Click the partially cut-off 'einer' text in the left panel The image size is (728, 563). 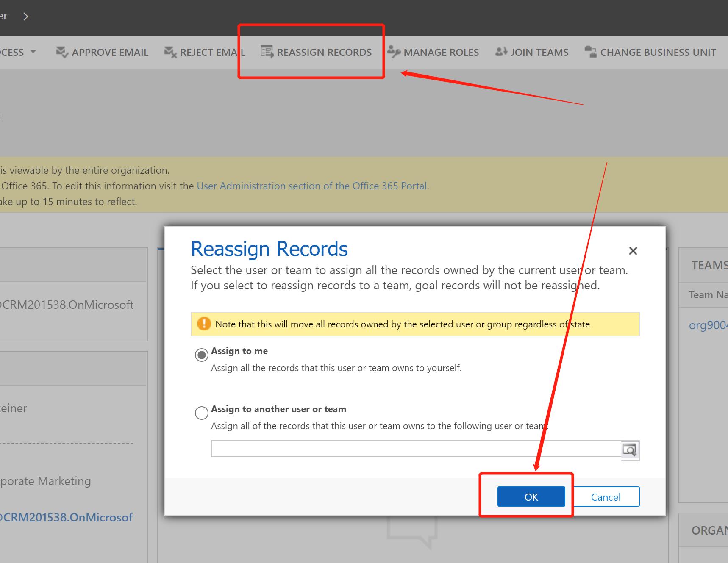click(13, 408)
